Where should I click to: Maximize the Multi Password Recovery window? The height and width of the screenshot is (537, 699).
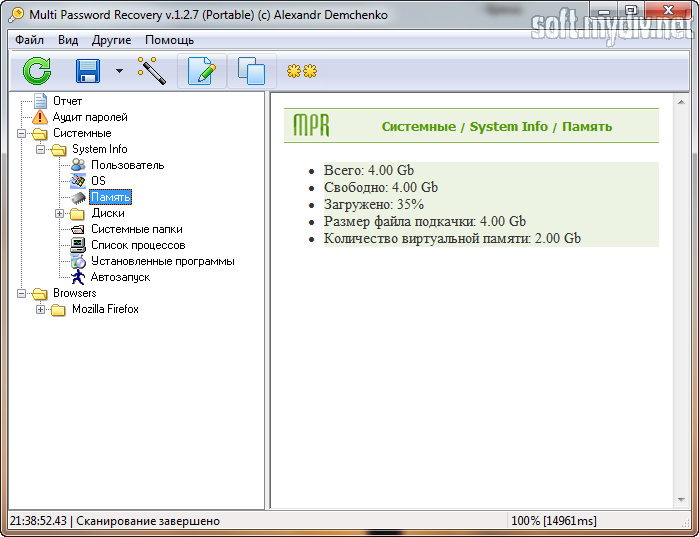click(x=631, y=10)
